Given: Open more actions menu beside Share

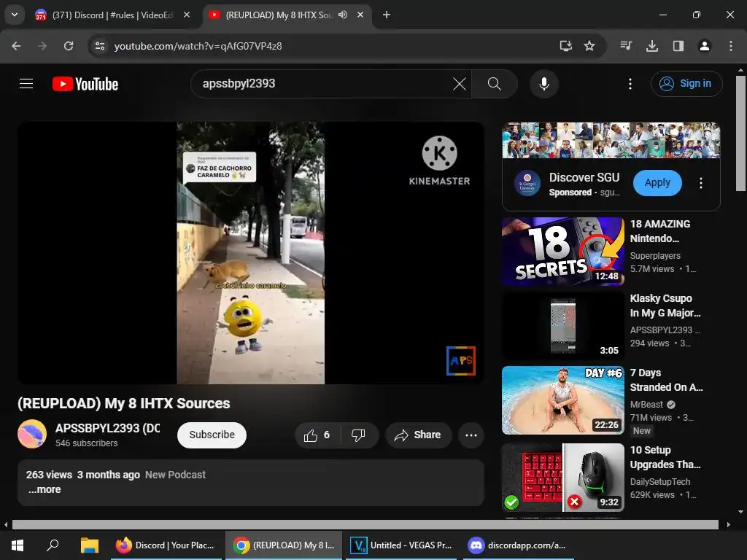Looking at the screenshot, I should tap(471, 435).
